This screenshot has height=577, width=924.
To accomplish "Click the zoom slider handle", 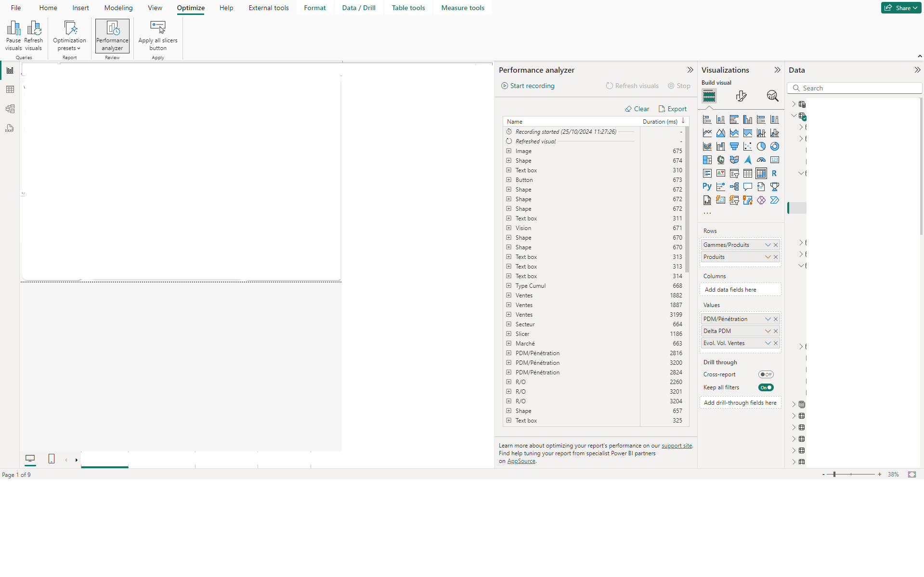I will click(834, 474).
